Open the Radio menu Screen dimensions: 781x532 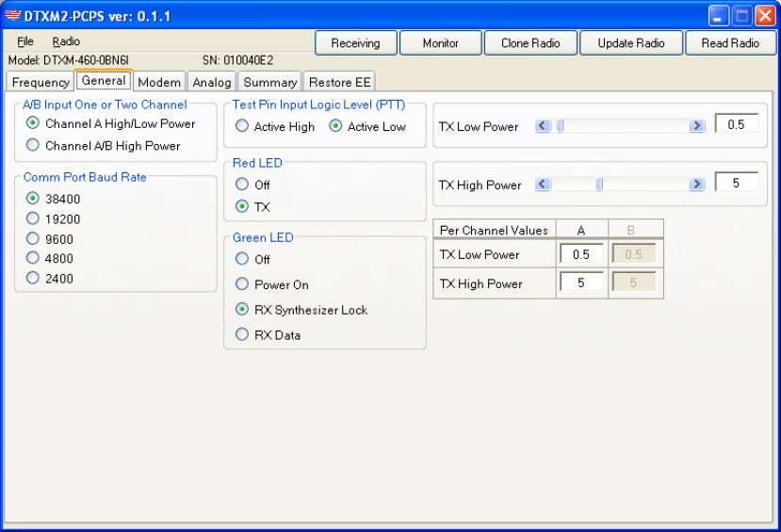(66, 41)
